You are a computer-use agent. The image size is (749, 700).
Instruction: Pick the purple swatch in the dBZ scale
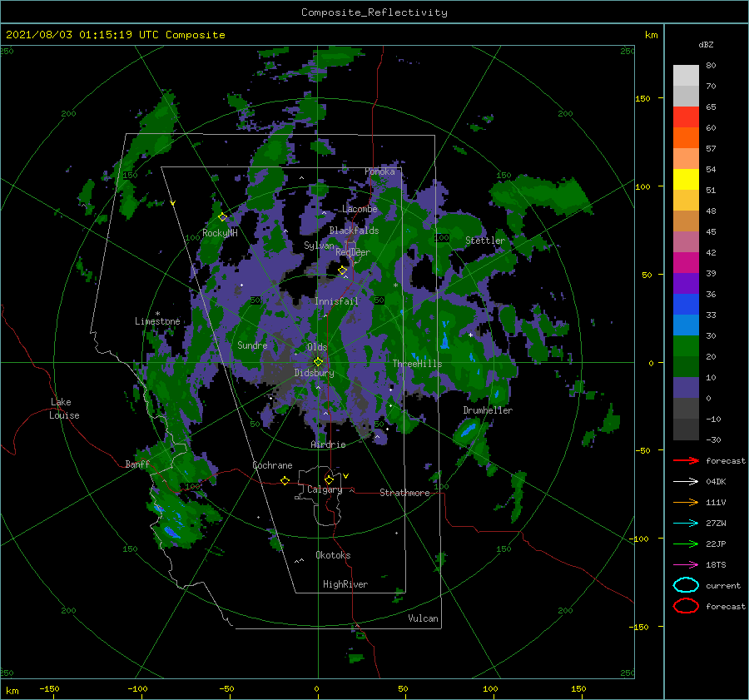tap(686, 283)
